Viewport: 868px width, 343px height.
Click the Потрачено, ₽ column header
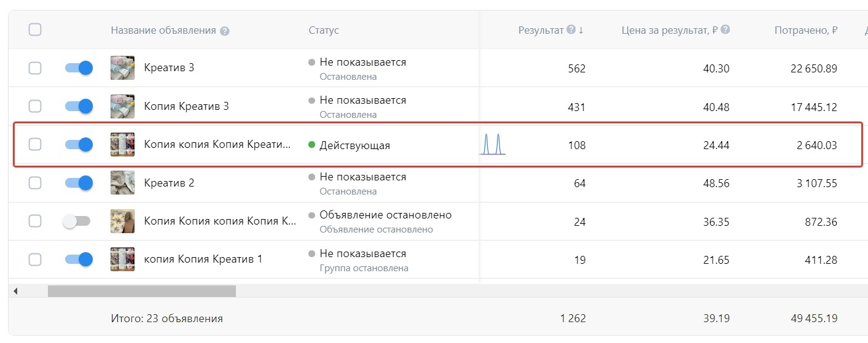point(806,30)
